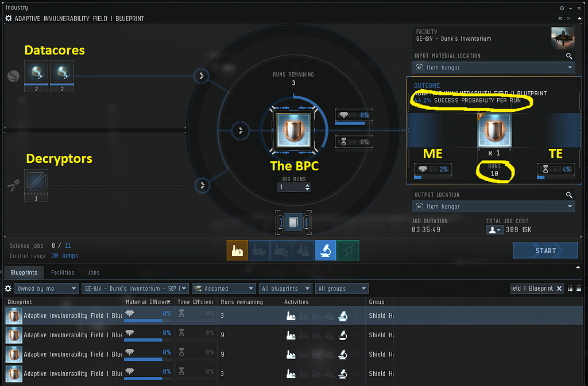Image resolution: width=588 pixels, height=386 pixels.
Task: Switch to detailed list view icon
Action: [570, 288]
